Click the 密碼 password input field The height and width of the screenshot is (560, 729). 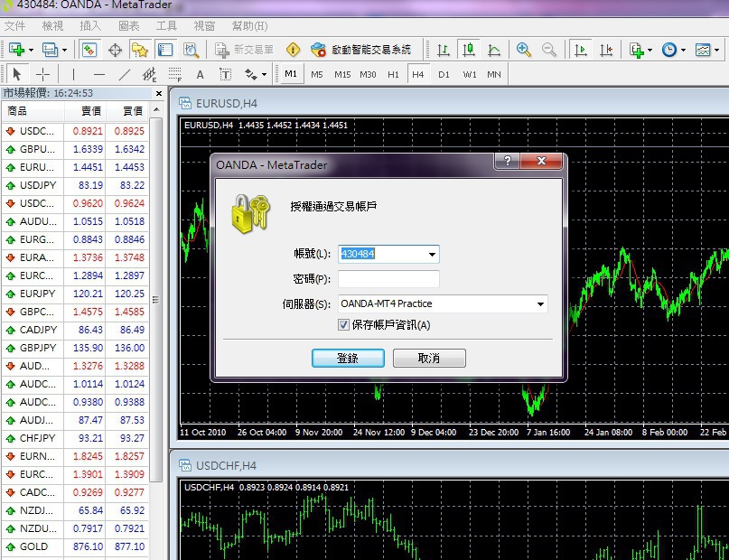[388, 279]
